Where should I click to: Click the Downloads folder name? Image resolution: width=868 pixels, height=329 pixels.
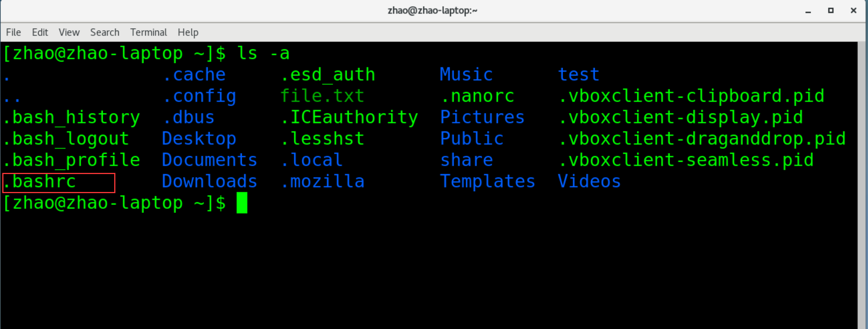tap(209, 181)
